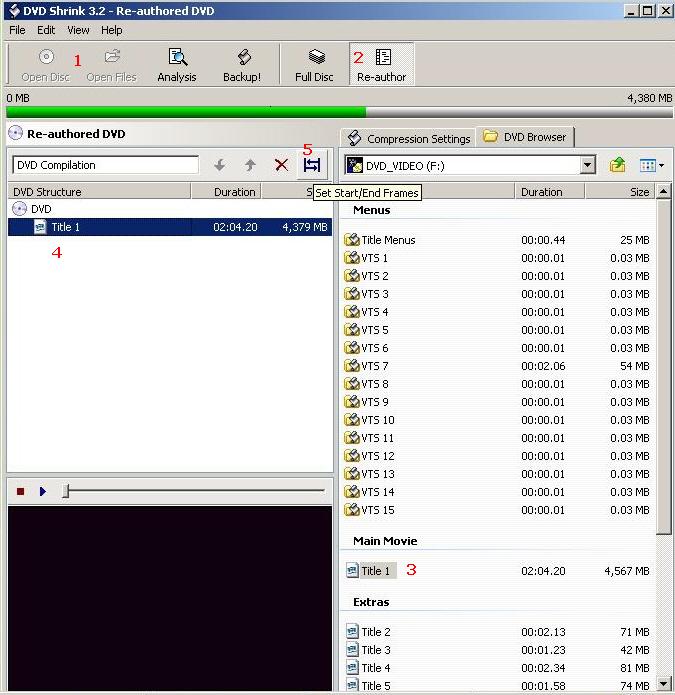This screenshot has height=695, width=675.
Task: Click scrollbar up arrow in DVD Browser
Action: pyautogui.click(x=663, y=191)
